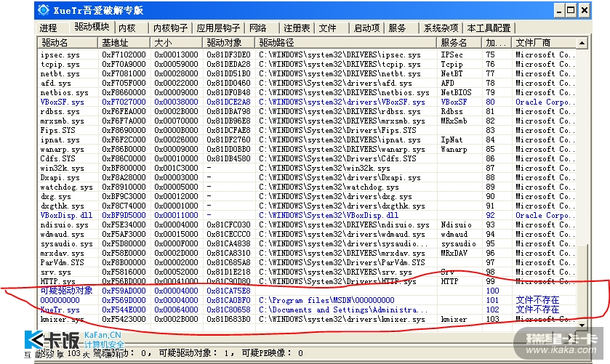Viewport: 610px width, 364px height.
Task: Select the mrxdav.sys row
Action: pos(307,253)
